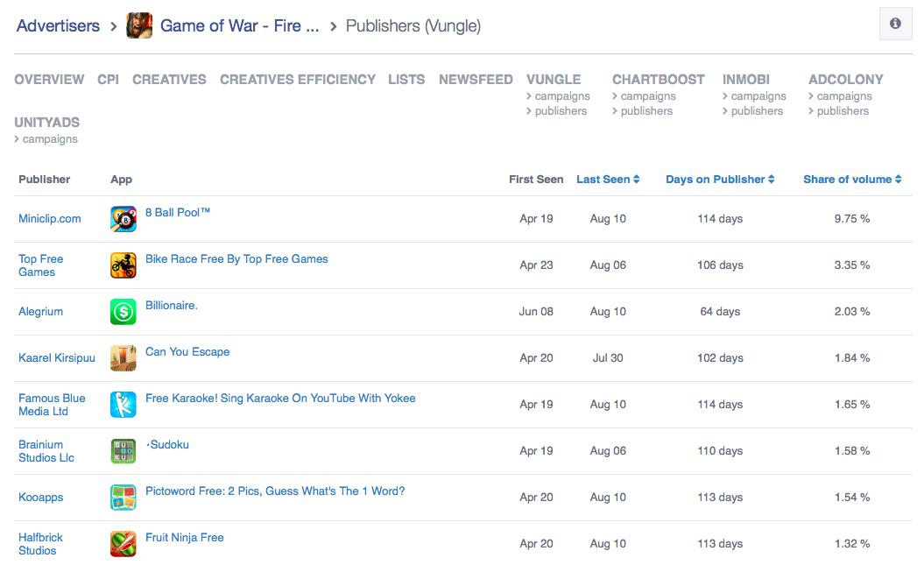The height and width of the screenshot is (565, 924).
Task: Click the Pictoword app icon
Action: point(123,498)
